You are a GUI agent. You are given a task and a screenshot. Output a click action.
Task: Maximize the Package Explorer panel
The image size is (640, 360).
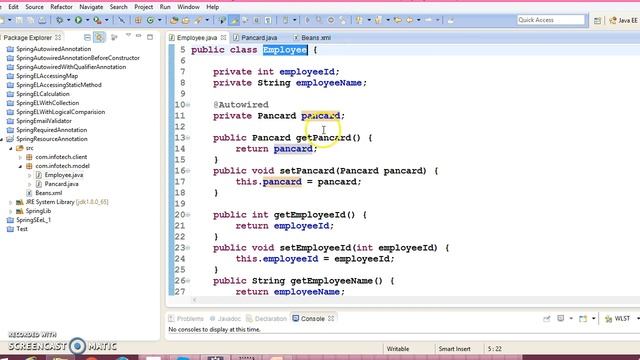(150, 37)
